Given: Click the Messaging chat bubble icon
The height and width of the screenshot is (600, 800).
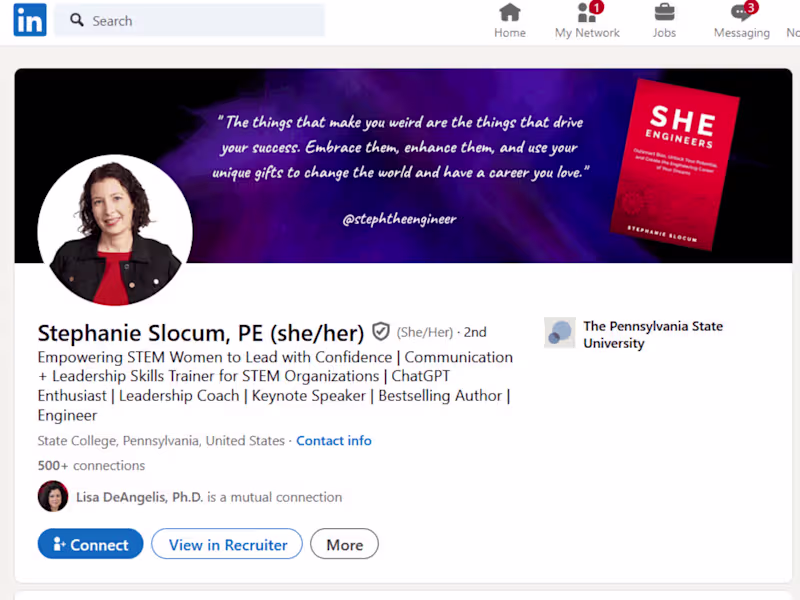Looking at the screenshot, I should [x=741, y=12].
